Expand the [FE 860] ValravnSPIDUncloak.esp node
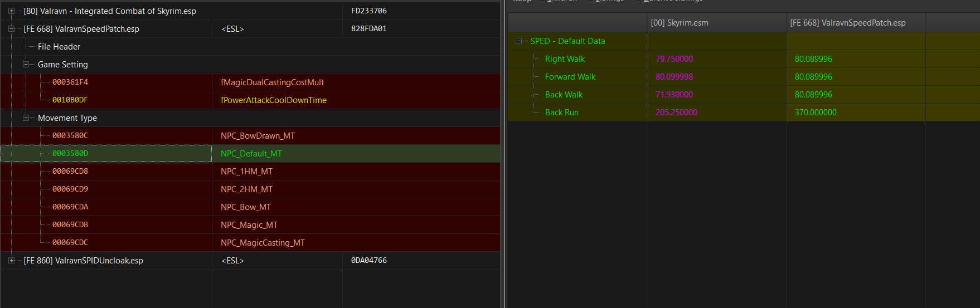The width and height of the screenshot is (980, 308). (x=12, y=261)
